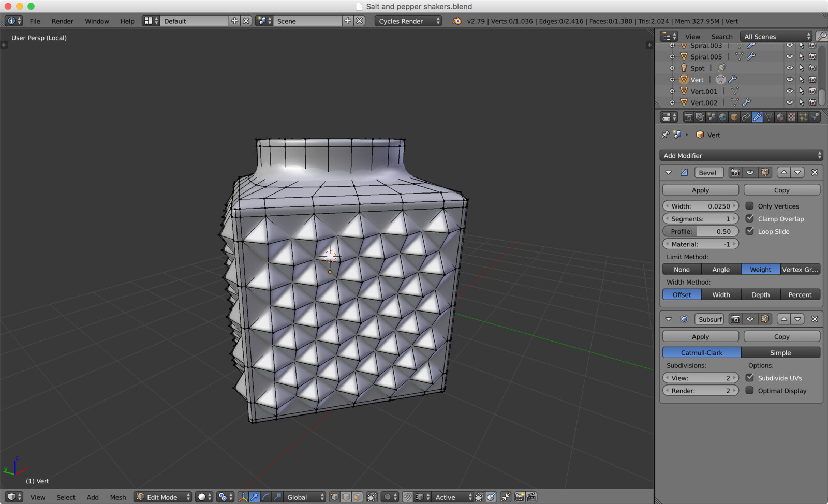The width and height of the screenshot is (828, 504).
Task: Collapse the Bevel modifier panel triangle
Action: point(668,172)
